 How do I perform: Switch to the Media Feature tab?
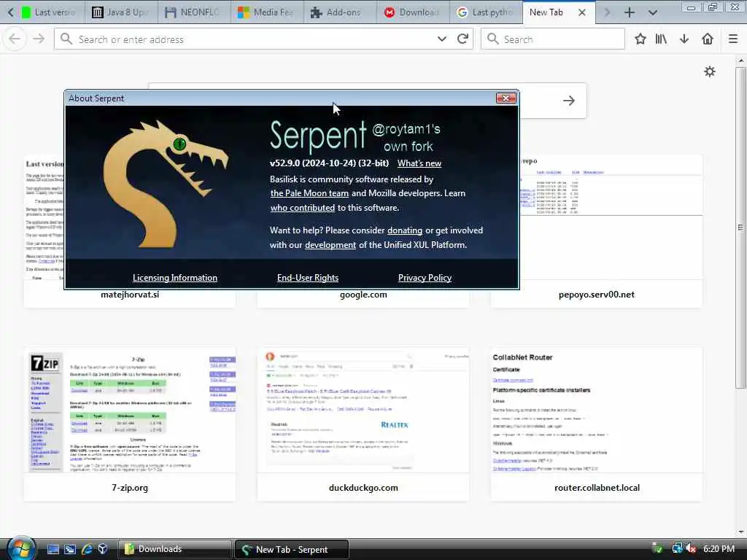tap(266, 12)
